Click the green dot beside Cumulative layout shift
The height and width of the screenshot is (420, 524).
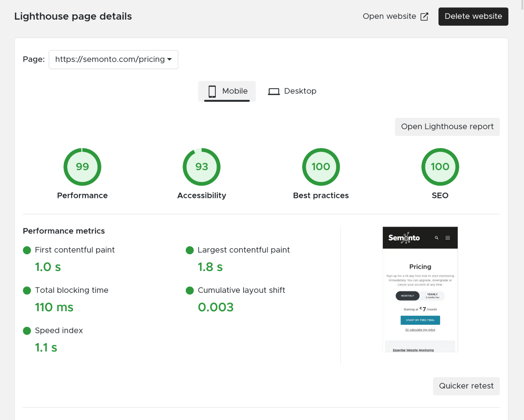tap(190, 290)
